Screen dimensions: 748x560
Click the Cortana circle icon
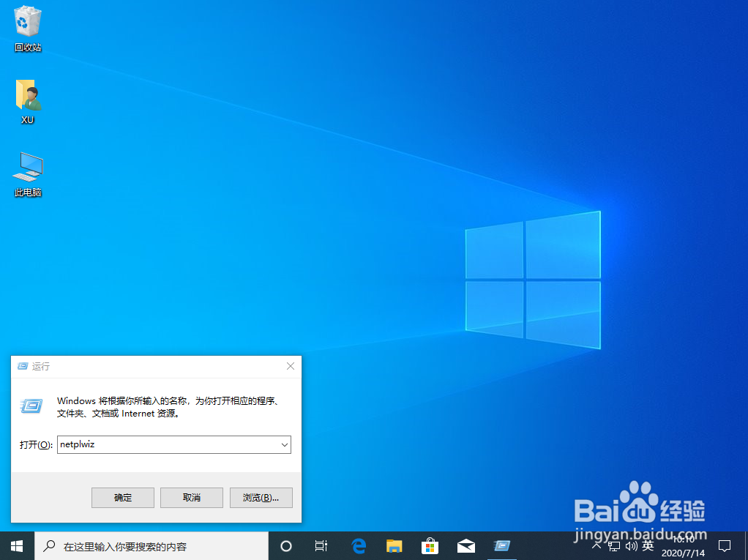pos(285,545)
